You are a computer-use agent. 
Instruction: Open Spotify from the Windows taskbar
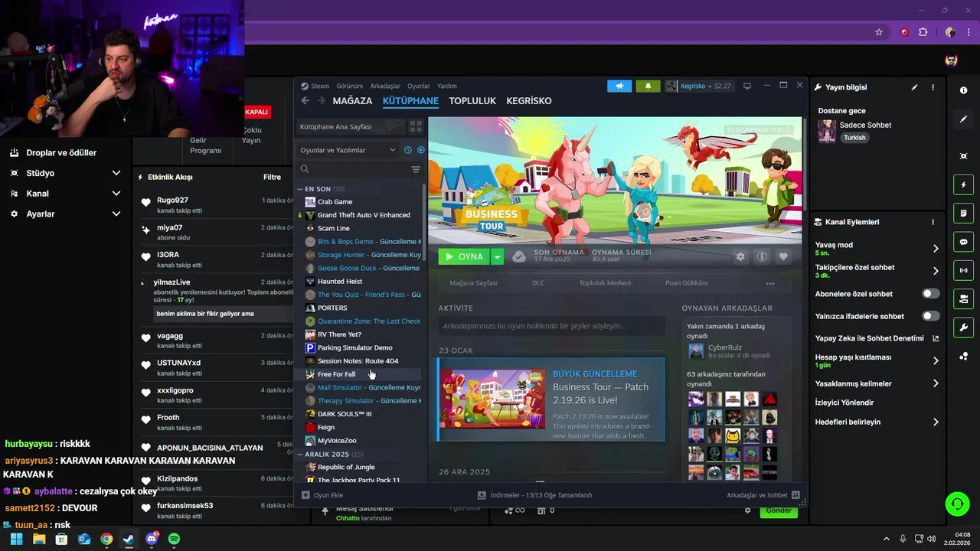click(x=174, y=539)
